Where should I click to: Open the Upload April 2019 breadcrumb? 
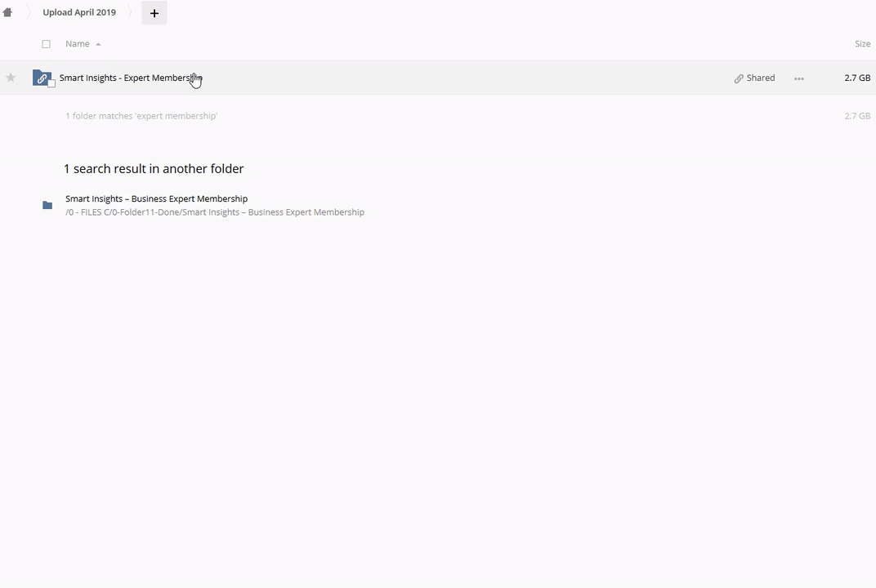pyautogui.click(x=79, y=12)
